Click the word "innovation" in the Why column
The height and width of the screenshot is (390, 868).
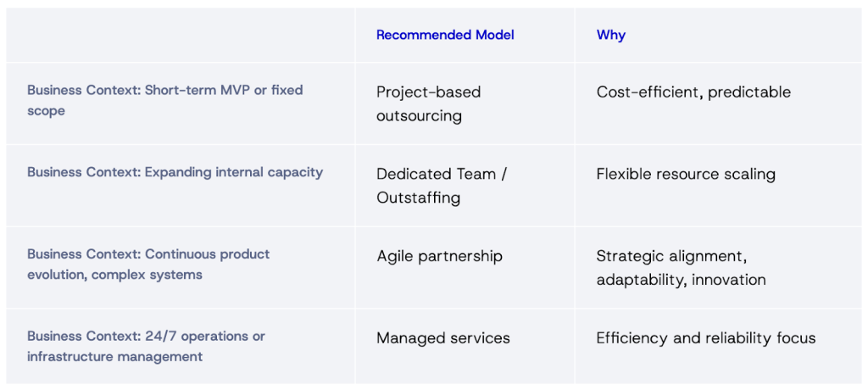pyautogui.click(x=729, y=280)
